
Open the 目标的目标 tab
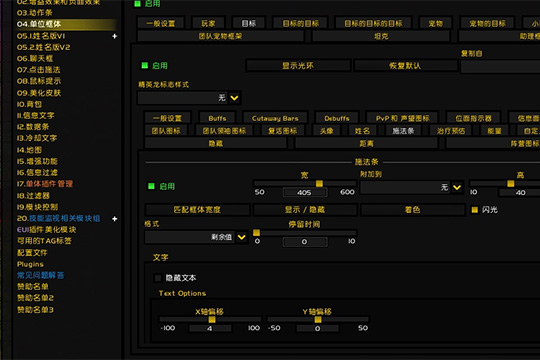point(300,23)
